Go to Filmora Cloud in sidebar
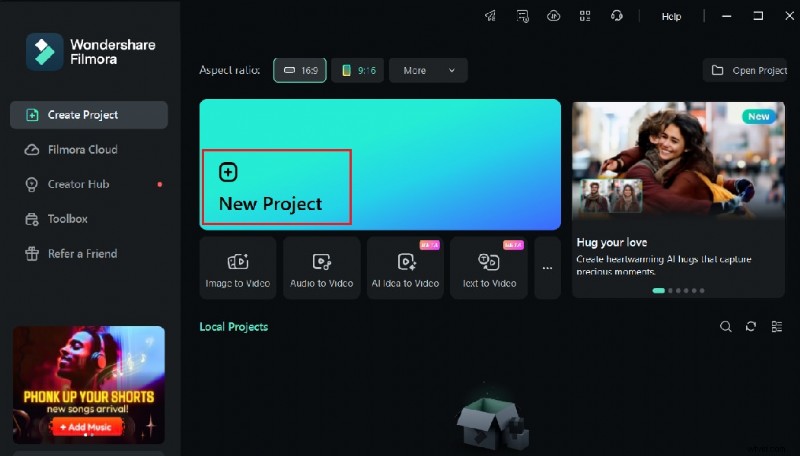800x456 pixels. [82, 150]
